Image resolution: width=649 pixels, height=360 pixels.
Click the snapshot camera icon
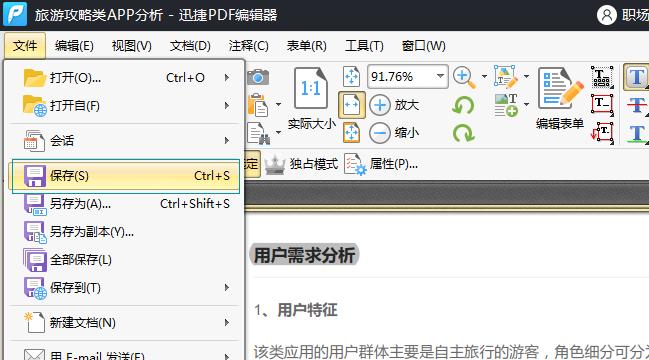pyautogui.click(x=258, y=77)
